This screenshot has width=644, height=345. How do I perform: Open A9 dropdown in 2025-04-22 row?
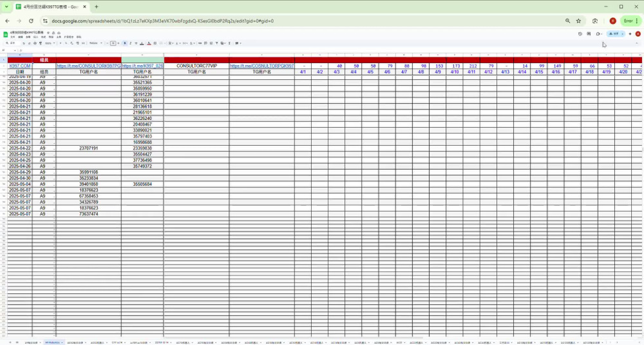pyautogui.click(x=54, y=148)
